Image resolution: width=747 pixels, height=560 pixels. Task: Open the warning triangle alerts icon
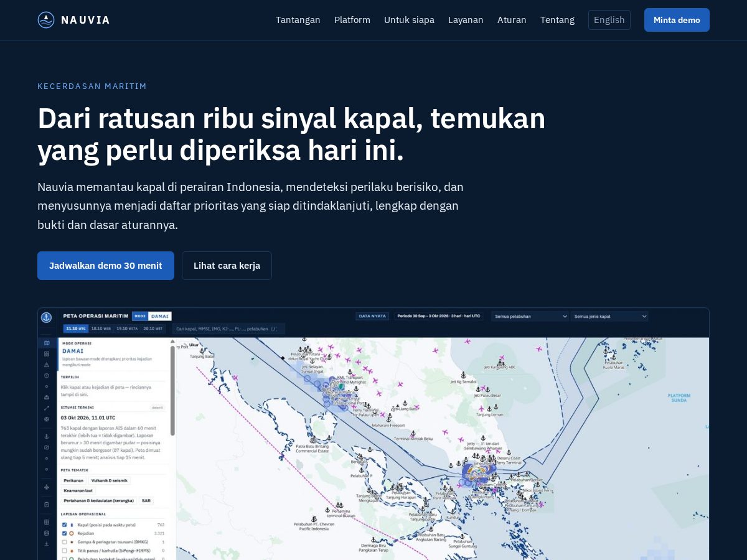(x=47, y=365)
